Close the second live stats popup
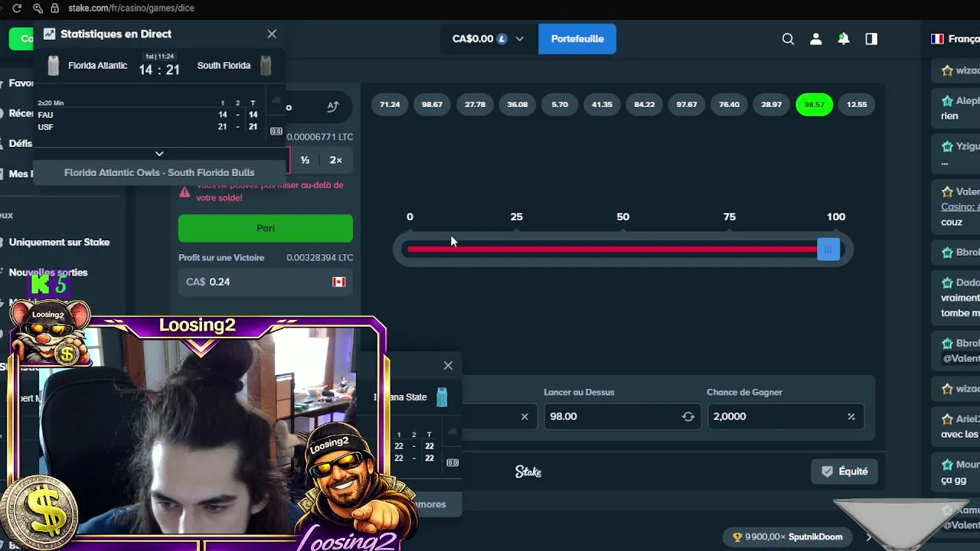 448,366
